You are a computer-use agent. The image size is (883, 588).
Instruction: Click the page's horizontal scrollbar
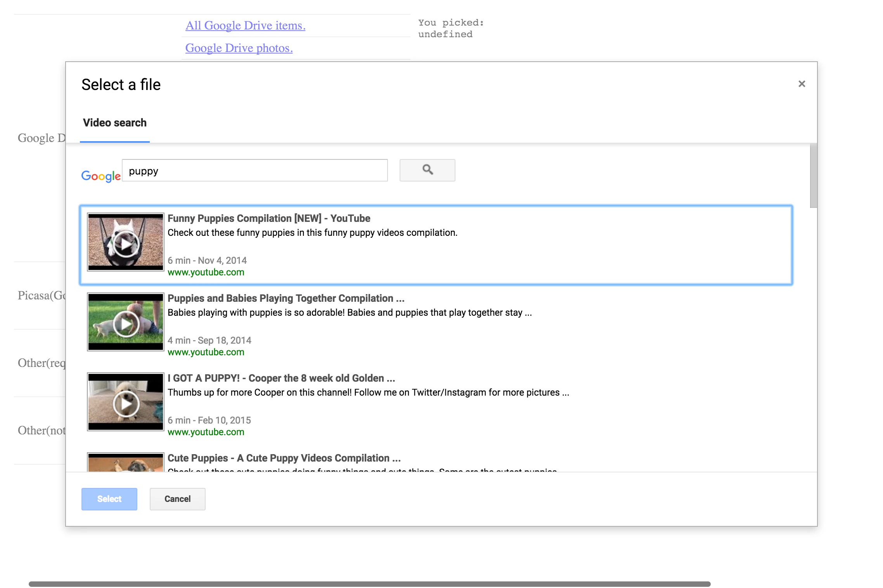point(369,584)
